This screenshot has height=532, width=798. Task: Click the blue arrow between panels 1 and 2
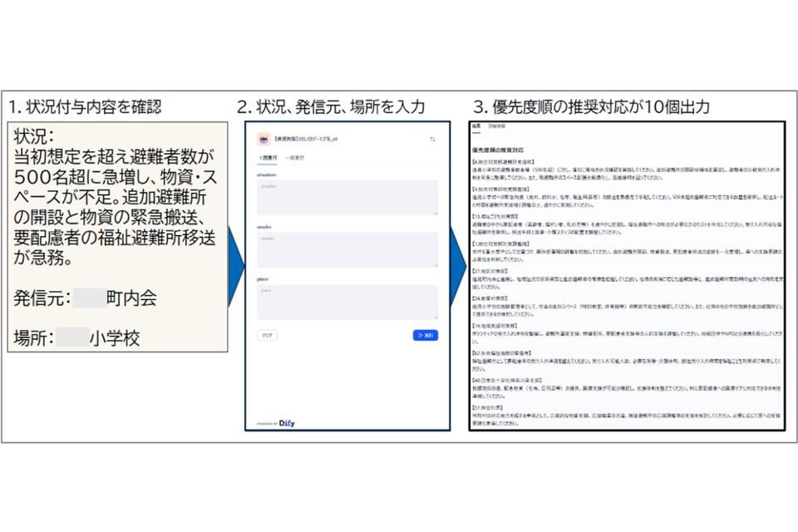coord(235,266)
